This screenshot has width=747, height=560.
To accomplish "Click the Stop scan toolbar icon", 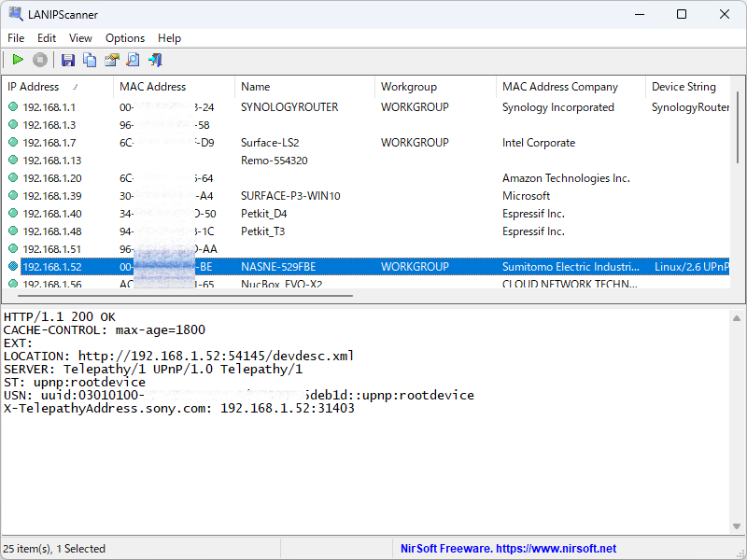I will point(39,59).
